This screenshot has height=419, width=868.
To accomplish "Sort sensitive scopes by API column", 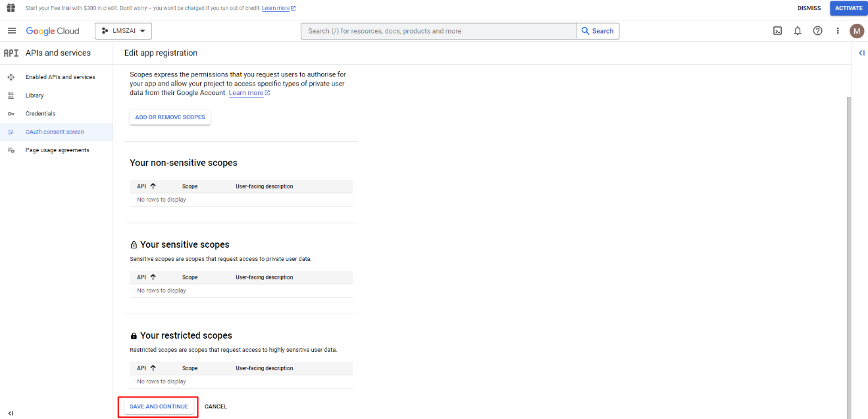I will 146,277.
